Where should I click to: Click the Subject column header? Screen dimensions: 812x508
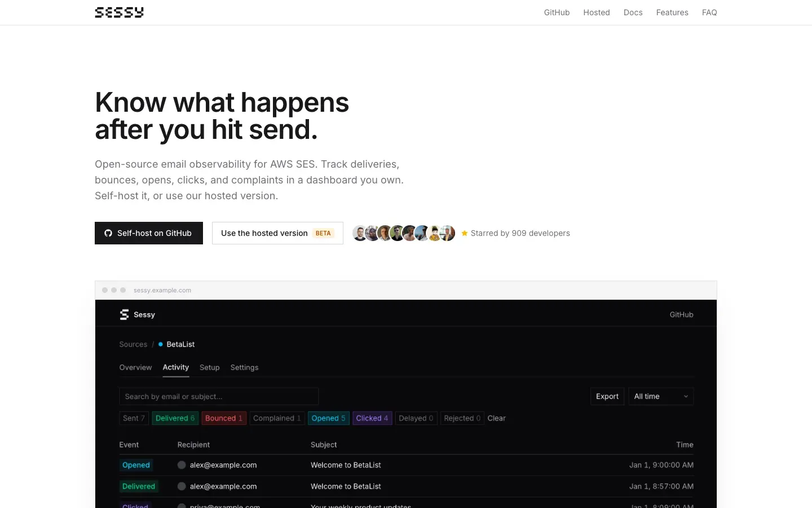[x=324, y=445]
